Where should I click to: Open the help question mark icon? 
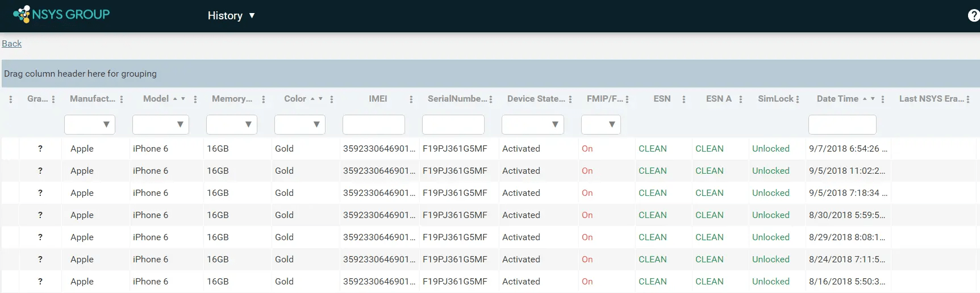974,15
